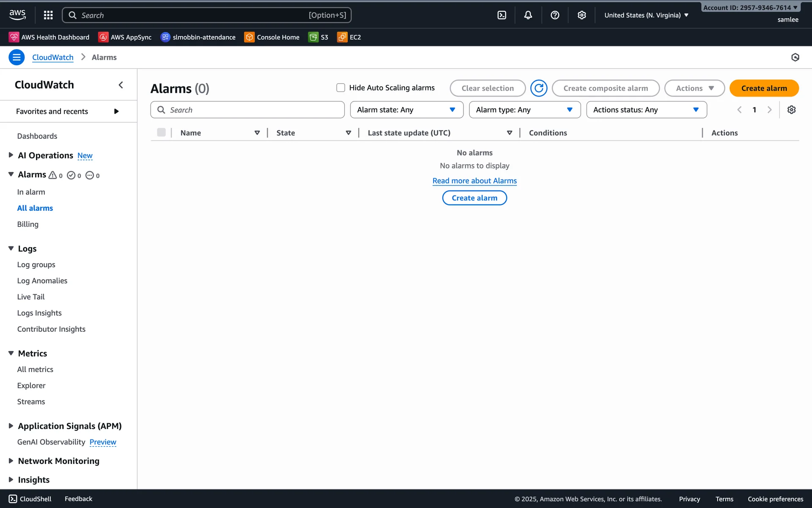The image size is (812, 508).
Task: Open the AWS services grid menu
Action: pos(48,15)
